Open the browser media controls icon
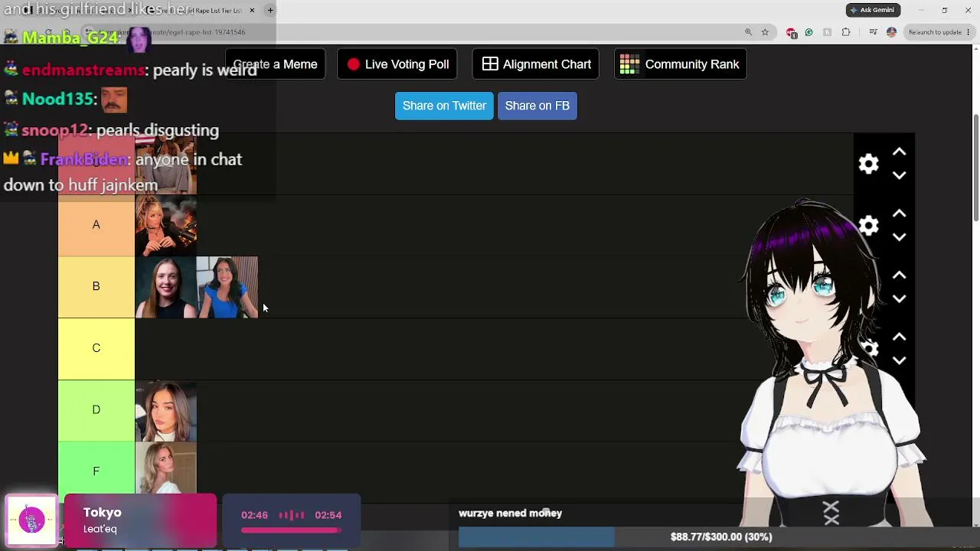This screenshot has height=551, width=980. pos(874,32)
